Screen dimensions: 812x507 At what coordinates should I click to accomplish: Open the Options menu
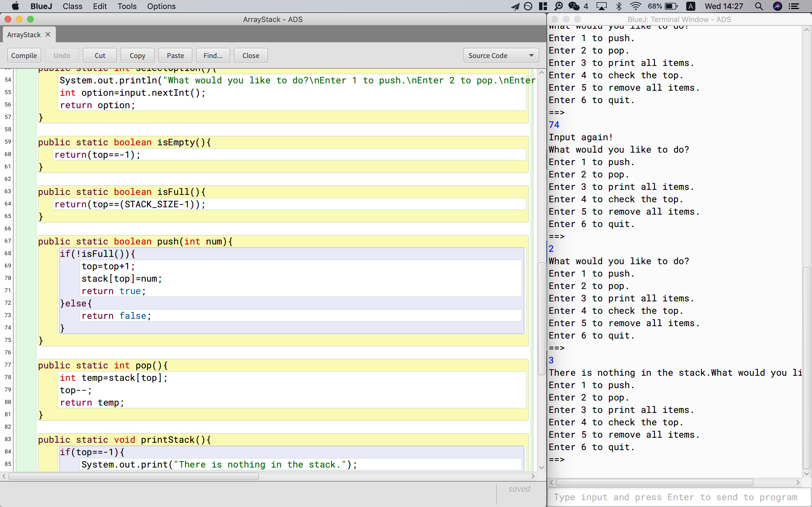161,6
